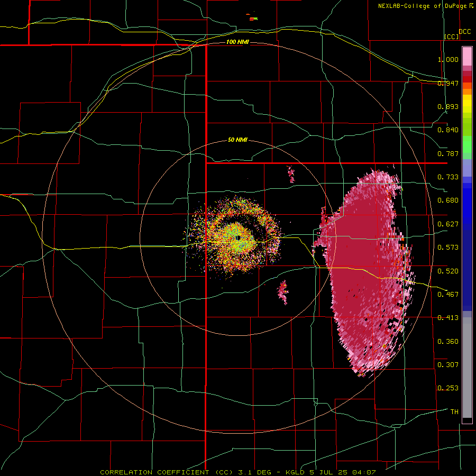Click the pink swatch at the color bar top
This screenshot has width=476, height=476.
(x=467, y=56)
